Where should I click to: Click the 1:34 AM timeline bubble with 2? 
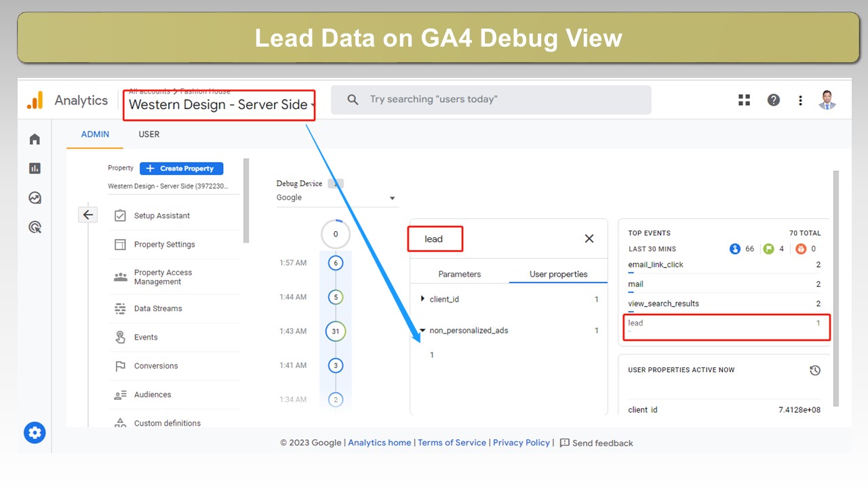pos(336,400)
